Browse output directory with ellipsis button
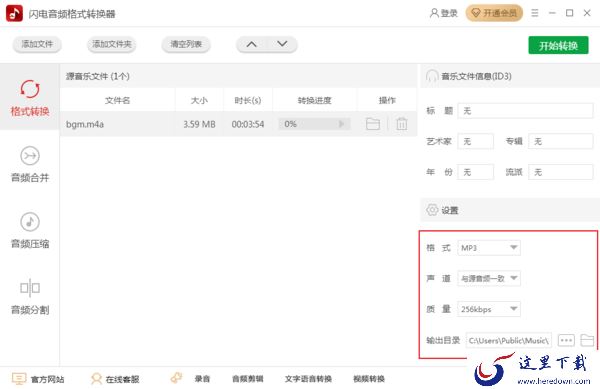The image size is (600, 389). (x=566, y=340)
